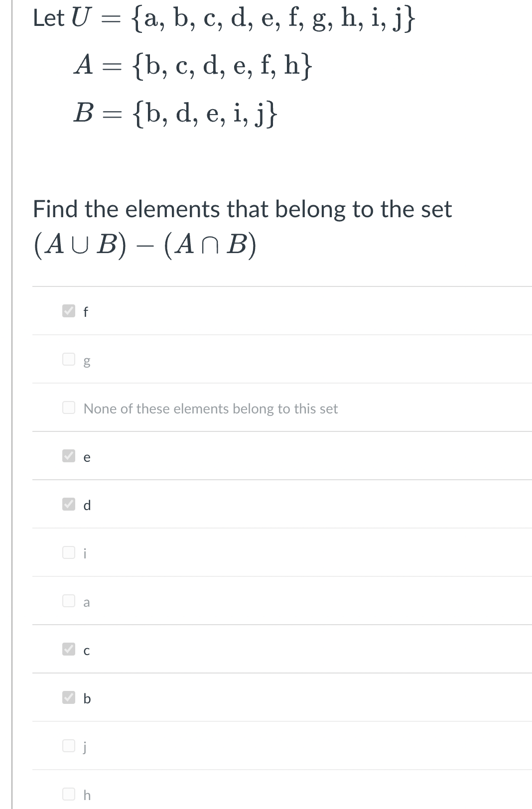Screen dimensions: 532x809
Task: Click the letter g answer label
Action: click(x=87, y=361)
